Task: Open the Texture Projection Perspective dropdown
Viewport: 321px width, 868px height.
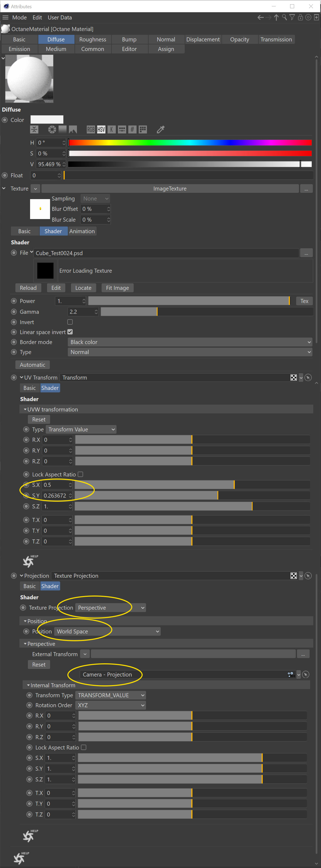Action: pos(111,607)
